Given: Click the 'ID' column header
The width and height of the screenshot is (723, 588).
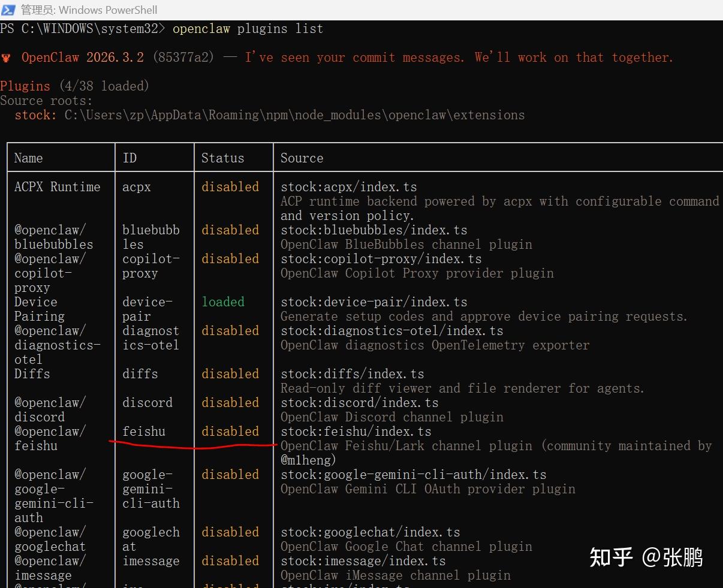Looking at the screenshot, I should tap(129, 158).
